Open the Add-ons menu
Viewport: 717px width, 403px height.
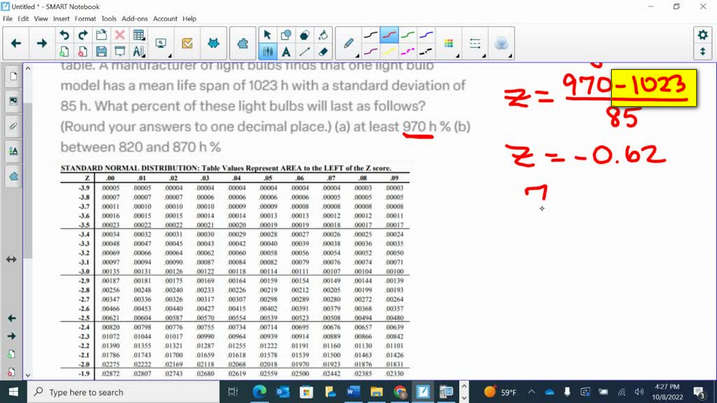(134, 19)
